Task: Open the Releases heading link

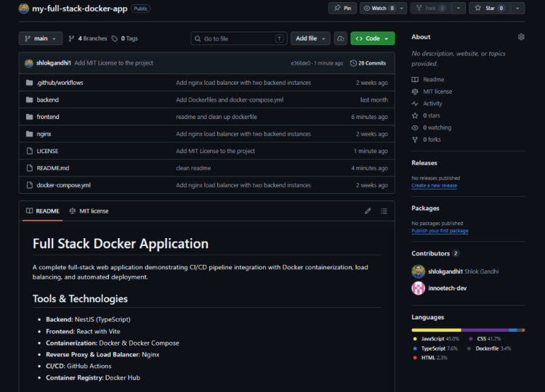Action: (x=424, y=163)
